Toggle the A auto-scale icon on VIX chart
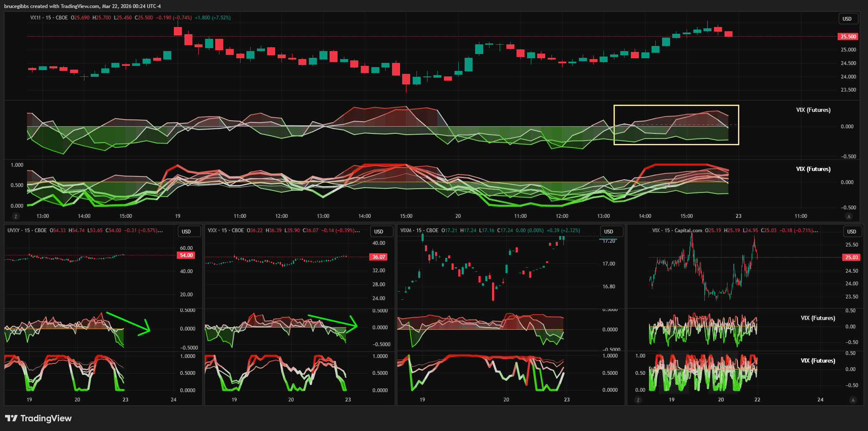This screenshot has width=868, height=431. pyautogui.click(x=853, y=400)
